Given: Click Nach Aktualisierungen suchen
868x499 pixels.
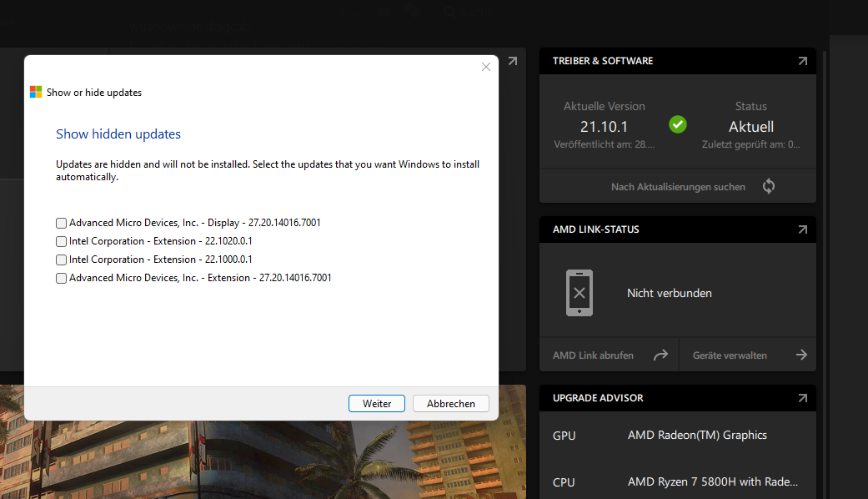Looking at the screenshot, I should (678, 187).
